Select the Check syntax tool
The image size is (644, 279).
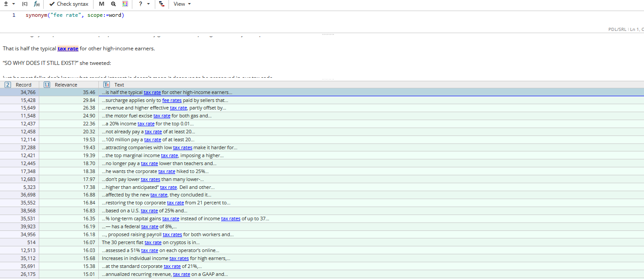click(68, 4)
